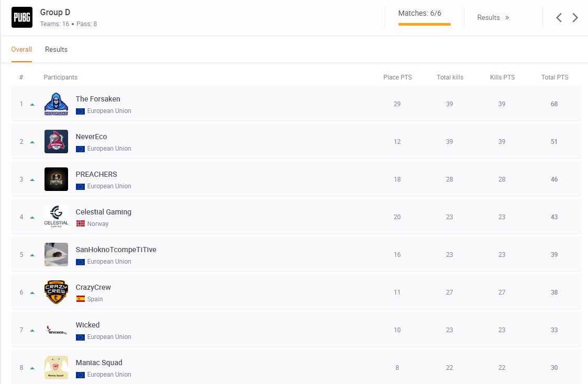The width and height of the screenshot is (588, 384).
Task: Go to next group arrow
Action: tap(575, 18)
